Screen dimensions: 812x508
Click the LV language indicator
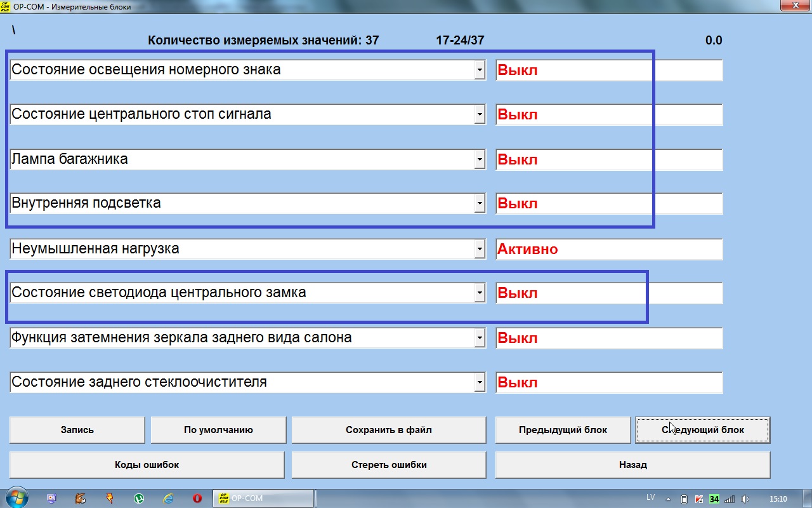(x=650, y=497)
